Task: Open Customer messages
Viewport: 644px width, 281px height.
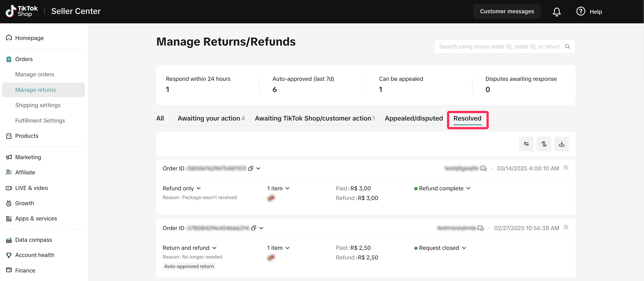Action: (506, 11)
